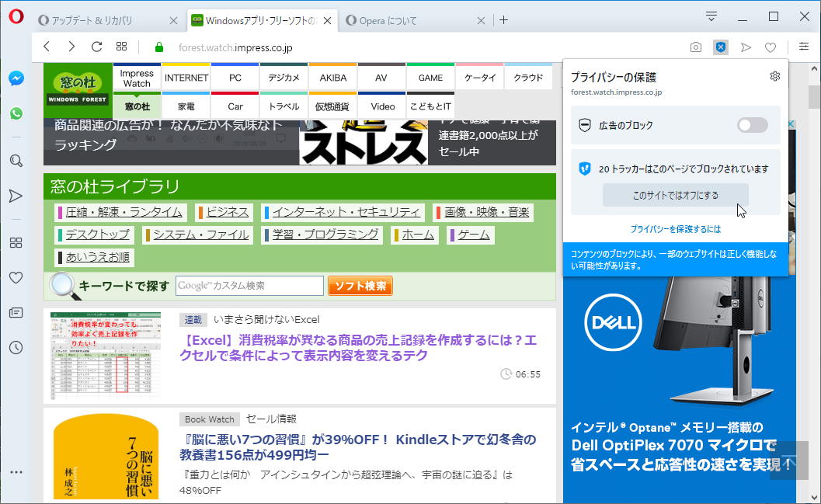The width and height of the screenshot is (821, 504).
Task: Open sidebar options via the ellipsis icon
Action: coord(16,471)
